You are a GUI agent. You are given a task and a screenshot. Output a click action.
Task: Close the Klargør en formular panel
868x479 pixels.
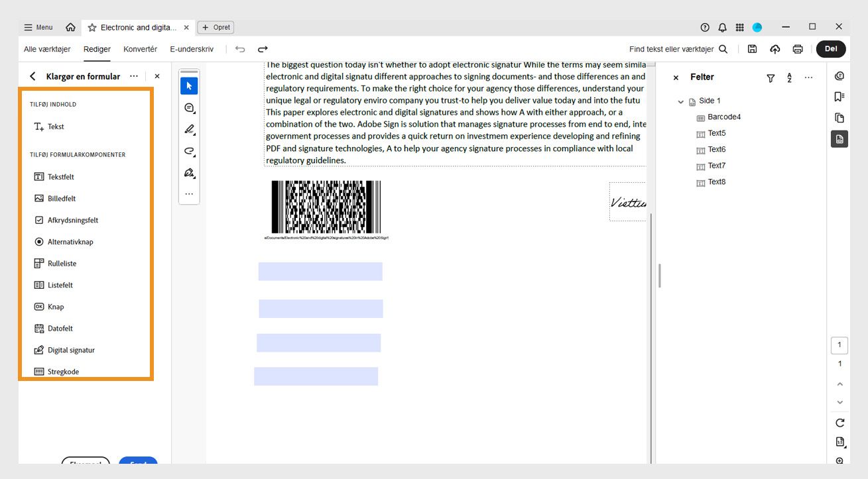[157, 76]
